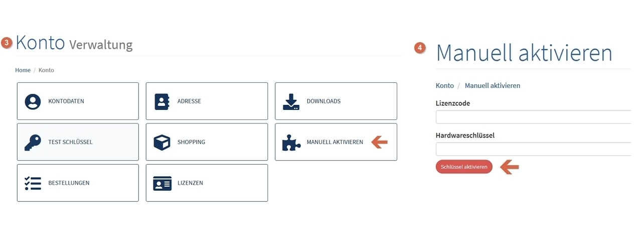Go to the DOWNLOADS section
The width and height of the screenshot is (644, 247).
click(336, 101)
